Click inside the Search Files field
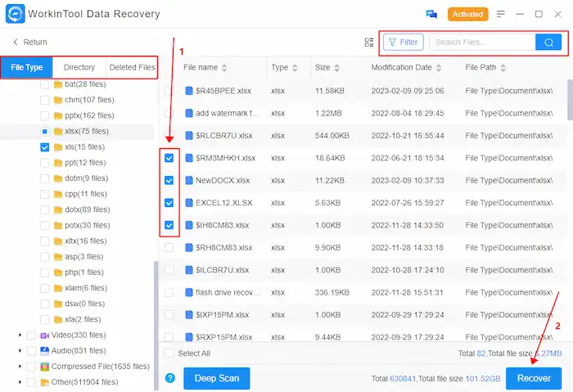This screenshot has width=573, height=392. point(482,43)
